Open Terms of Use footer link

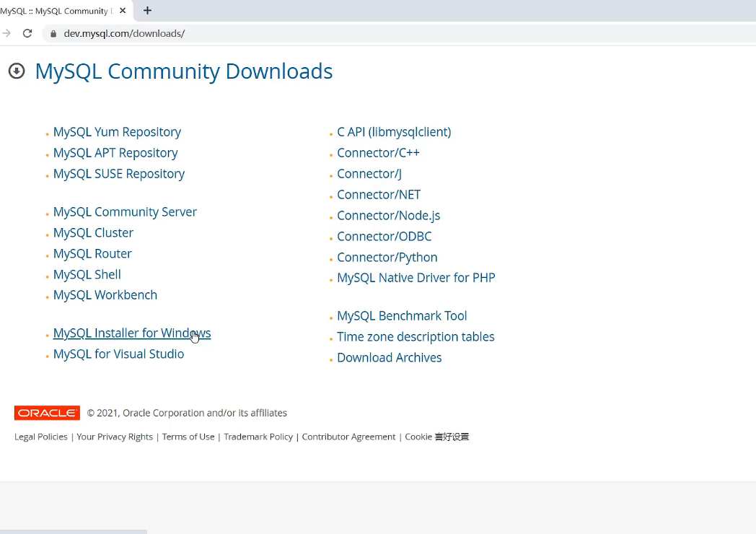(x=188, y=437)
